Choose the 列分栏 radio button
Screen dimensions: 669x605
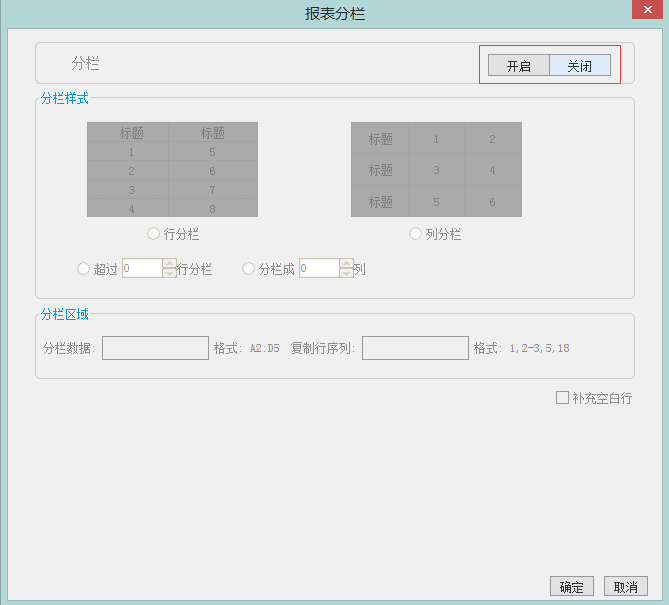(415, 234)
